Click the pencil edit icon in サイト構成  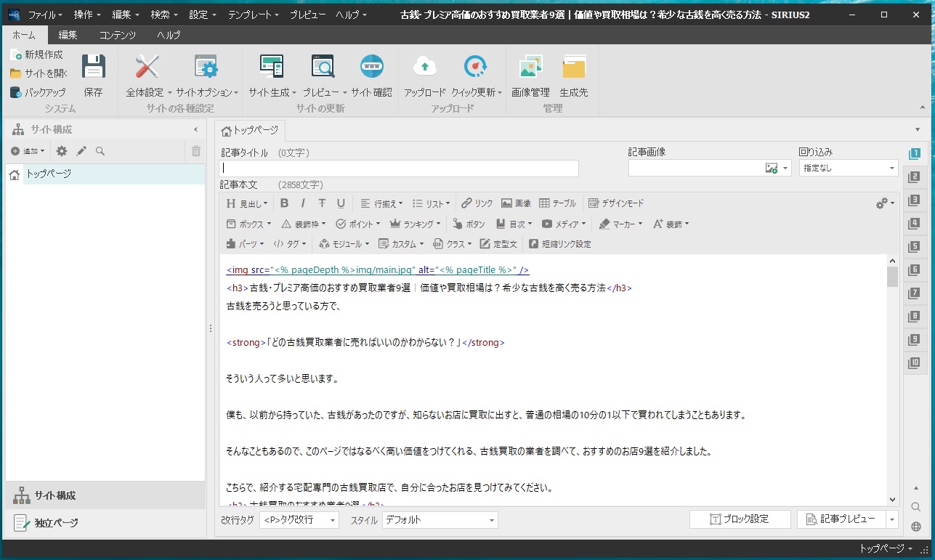click(x=81, y=151)
